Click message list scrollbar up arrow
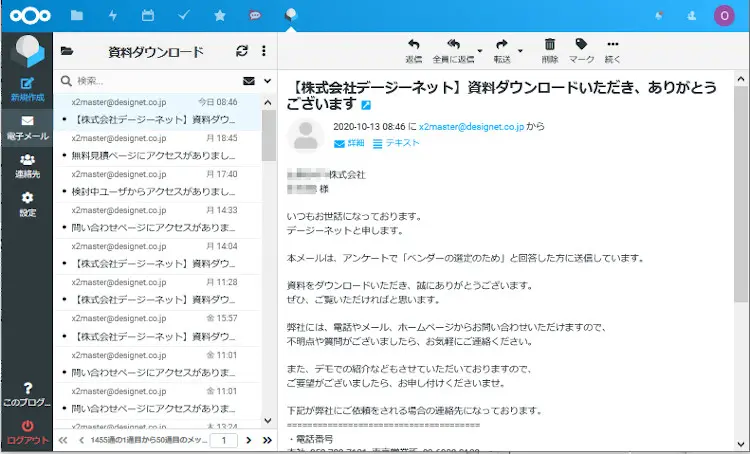This screenshot has height=454, width=750. coord(268,102)
